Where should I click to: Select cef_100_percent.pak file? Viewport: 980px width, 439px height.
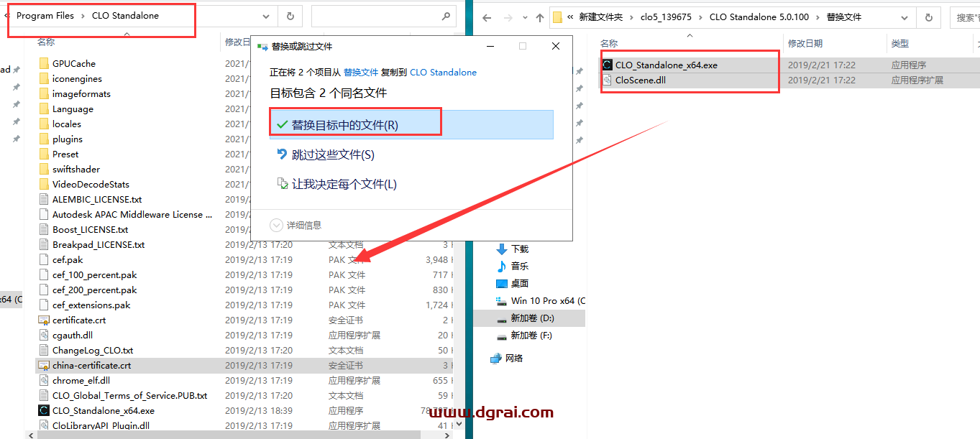94,274
